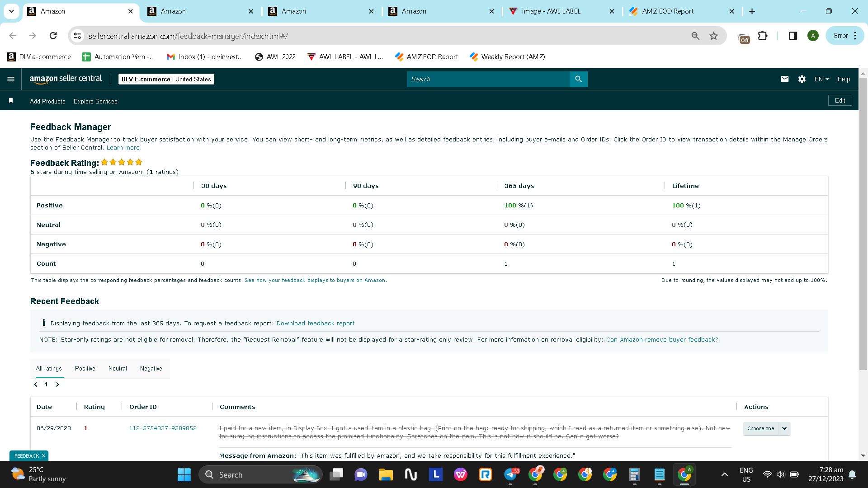Click Can Amazon remove buyer feedback link
This screenshot has height=488, width=868.
662,340
